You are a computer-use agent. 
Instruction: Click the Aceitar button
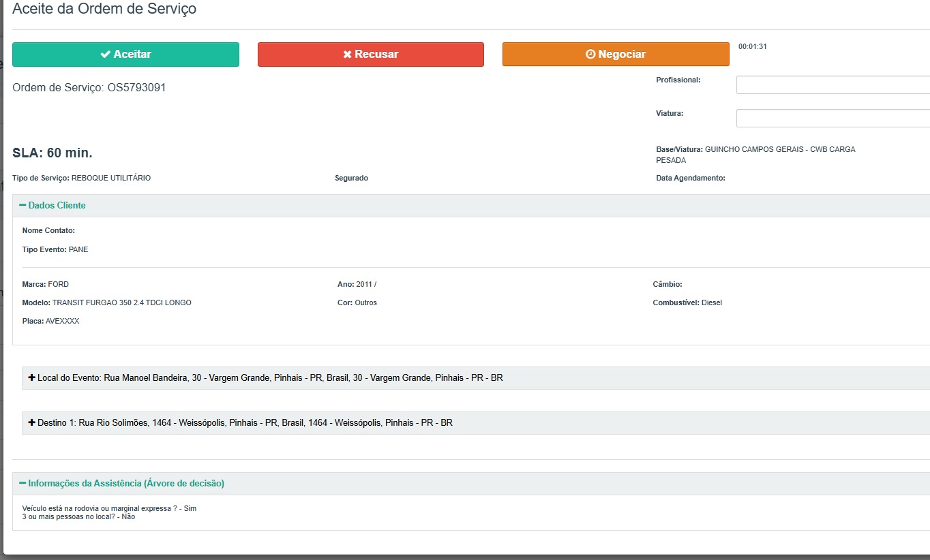click(x=125, y=55)
